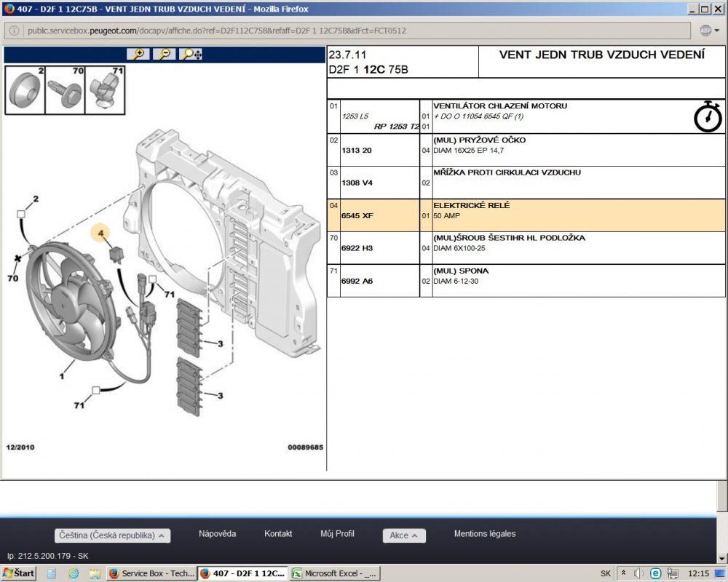The width and height of the screenshot is (728, 582).
Task: Launch Internet Explorer from quick launch
Action: 74,574
